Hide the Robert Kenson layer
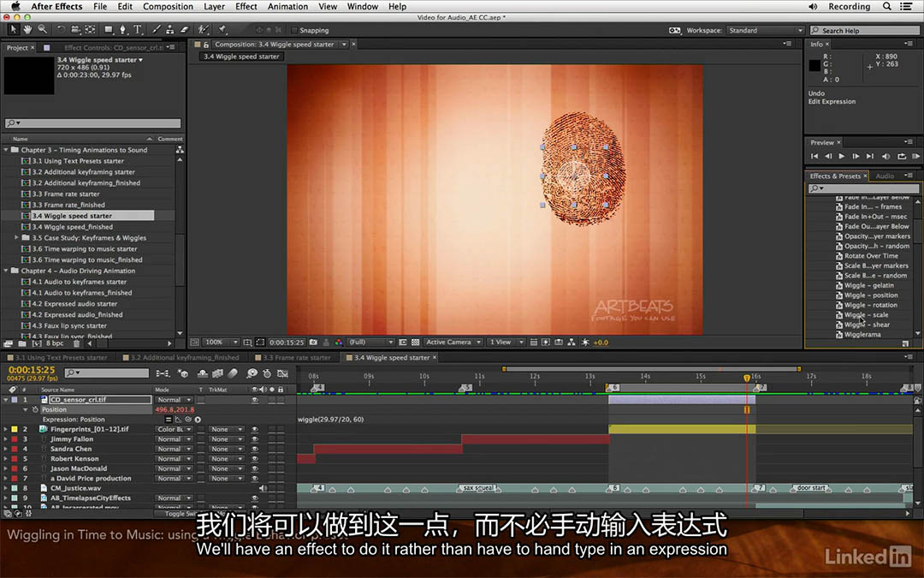 [255, 459]
